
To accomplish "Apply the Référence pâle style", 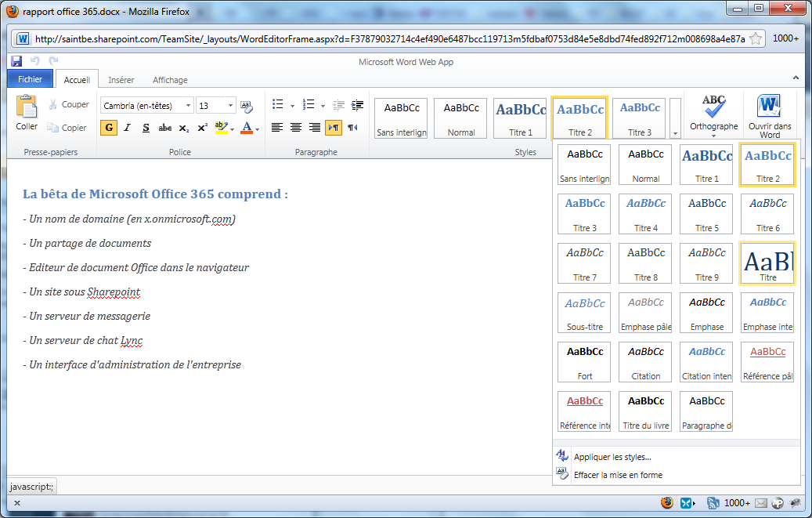I will (767, 362).
